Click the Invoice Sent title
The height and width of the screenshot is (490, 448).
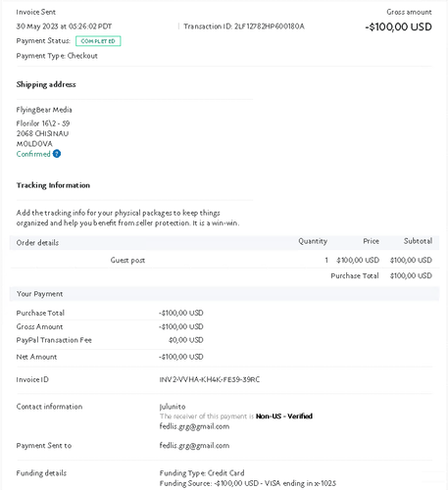[36, 12]
